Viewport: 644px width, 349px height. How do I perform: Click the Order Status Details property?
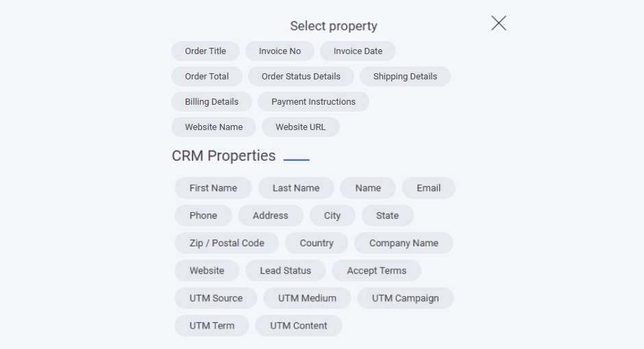301,77
